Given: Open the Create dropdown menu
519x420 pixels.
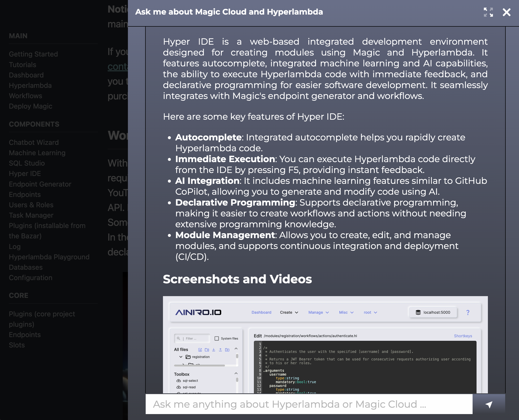Looking at the screenshot, I should (289, 312).
